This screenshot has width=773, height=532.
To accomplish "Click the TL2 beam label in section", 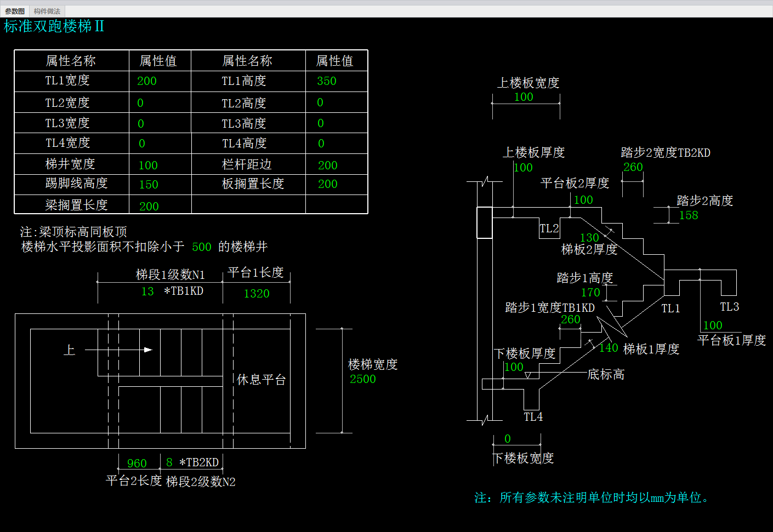I will (x=549, y=228).
